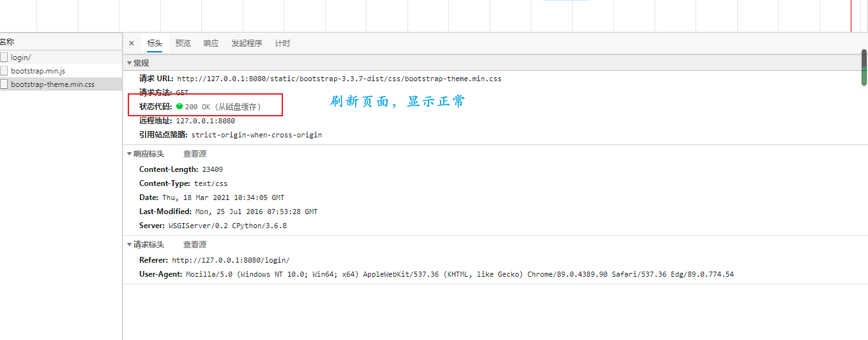The width and height of the screenshot is (868, 340).
Task: Collapse the 常规 section
Action: pyautogui.click(x=130, y=63)
